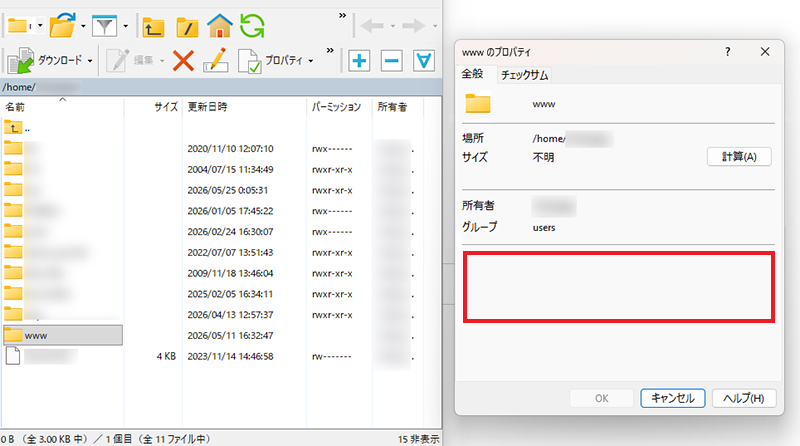Sort by 名前 column header
Screen dimensions: 800x446
62,107
